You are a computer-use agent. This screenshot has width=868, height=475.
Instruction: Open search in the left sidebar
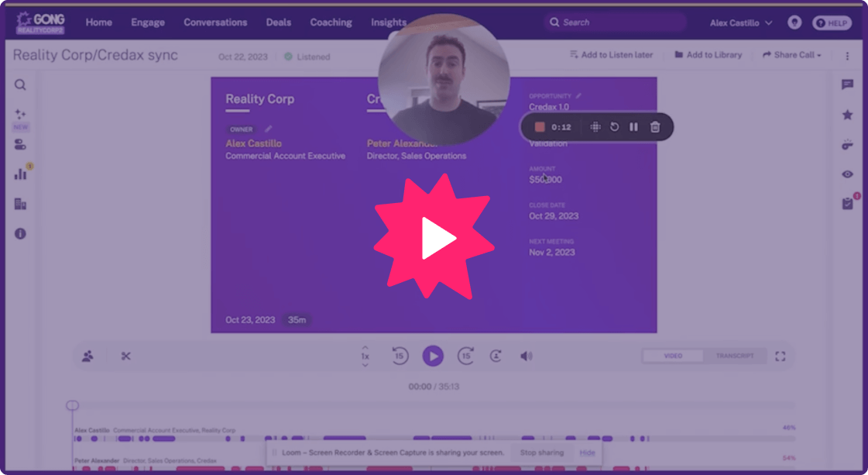(x=20, y=84)
